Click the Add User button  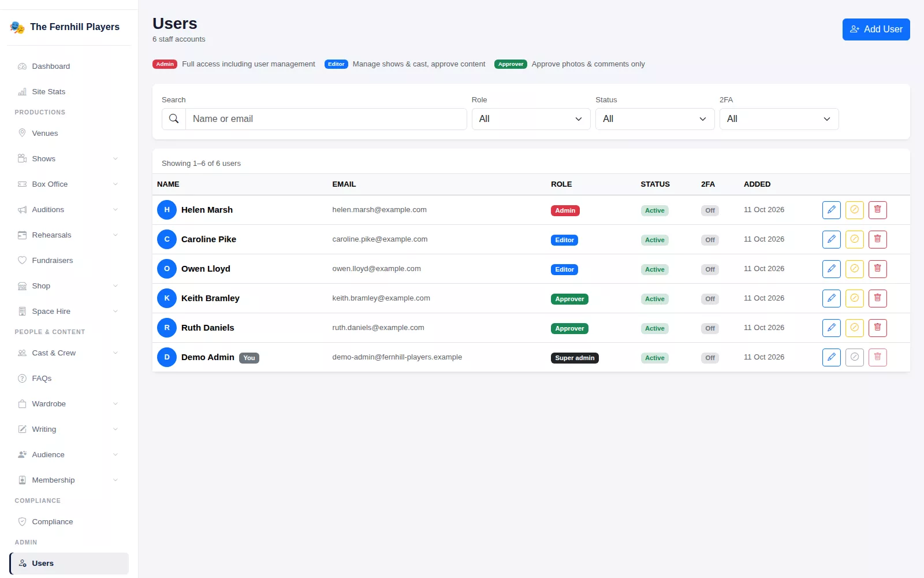(876, 29)
